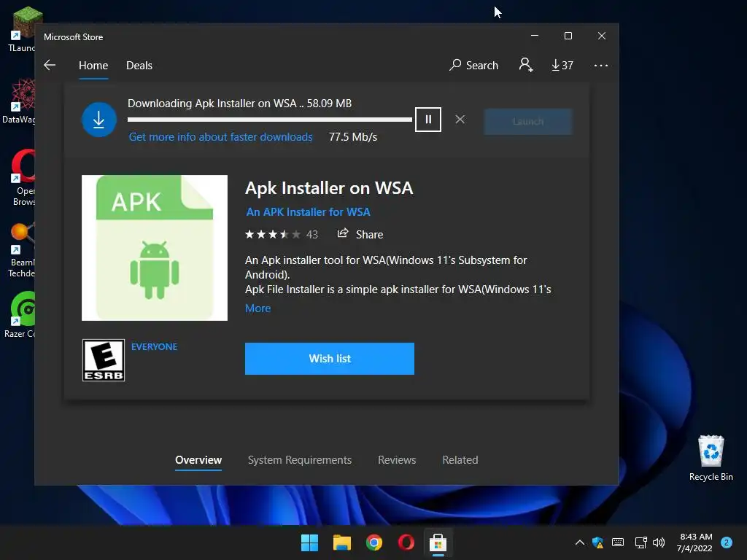Open notification center badge showing 2
The width and height of the screenshot is (747, 560).
[x=727, y=542]
